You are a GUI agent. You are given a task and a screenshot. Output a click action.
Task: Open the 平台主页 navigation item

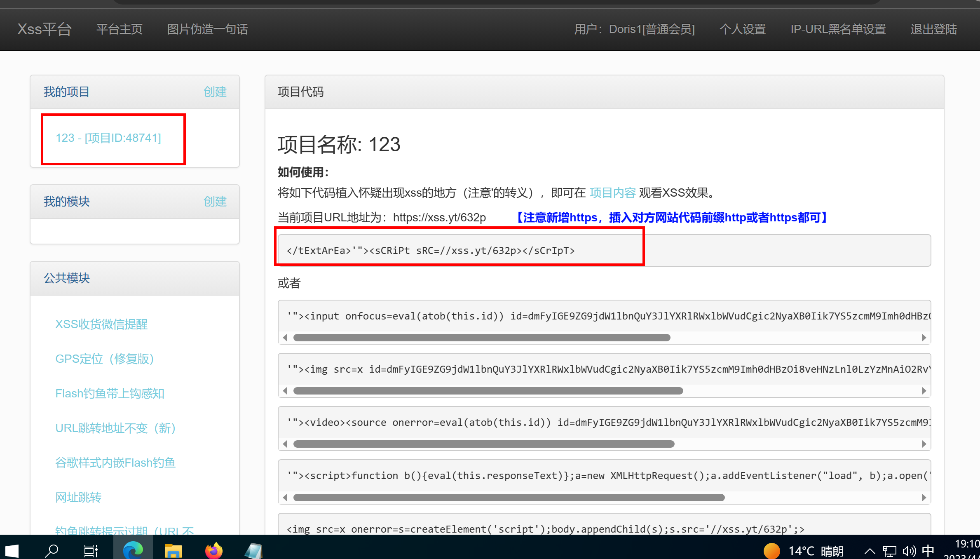[119, 29]
